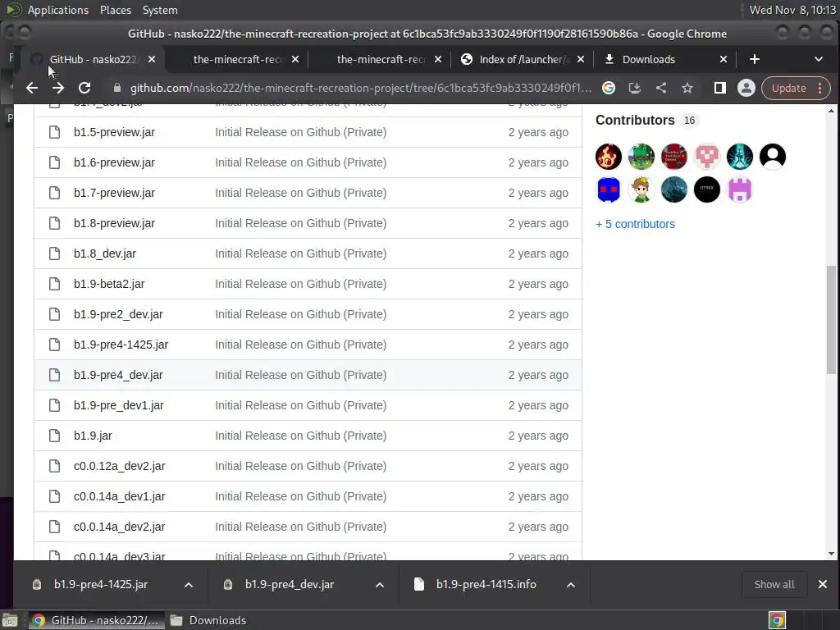This screenshot has height=630, width=840.
Task: Open the Applications menu
Action: (58, 10)
